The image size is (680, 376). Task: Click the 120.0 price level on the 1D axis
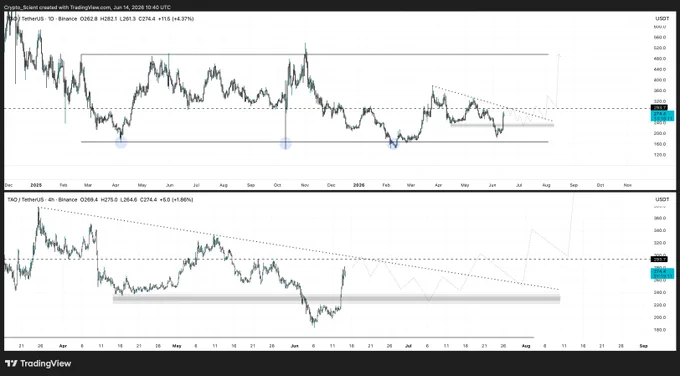tap(659, 155)
